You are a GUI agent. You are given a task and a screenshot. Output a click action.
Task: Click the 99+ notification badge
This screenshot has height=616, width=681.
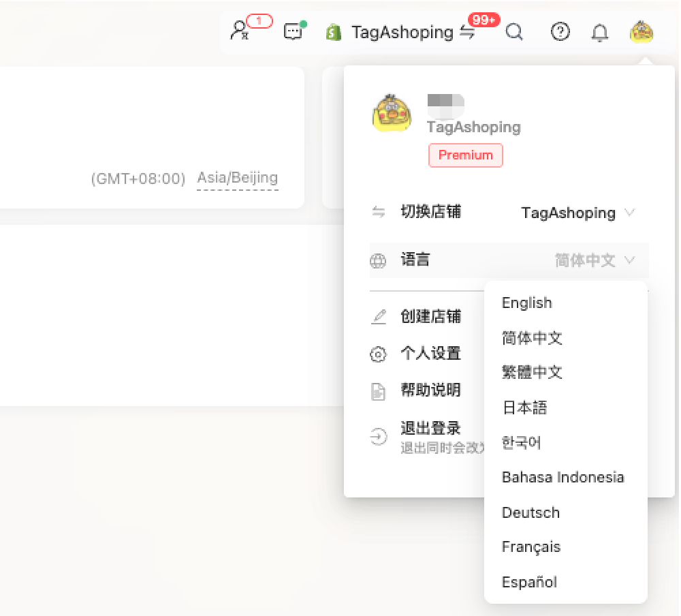(x=484, y=20)
